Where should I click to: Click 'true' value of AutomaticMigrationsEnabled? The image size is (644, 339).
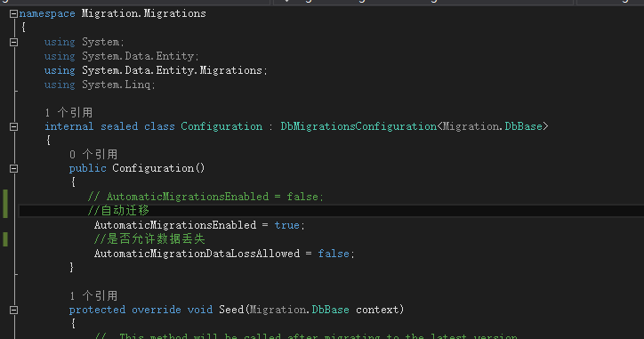coord(286,225)
